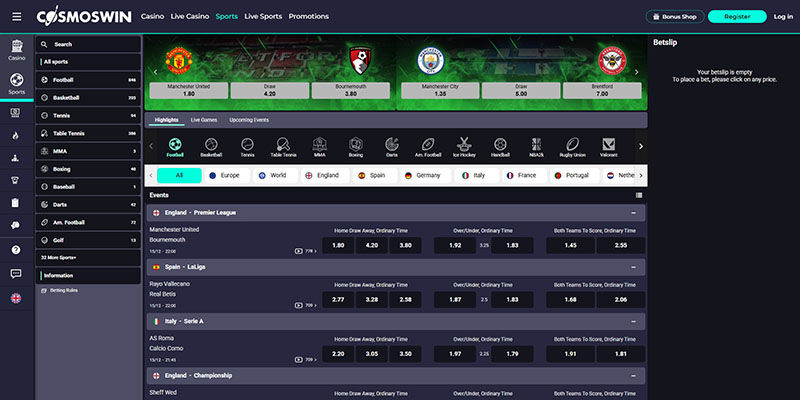Collapse the England - Premier League section

coord(634,213)
